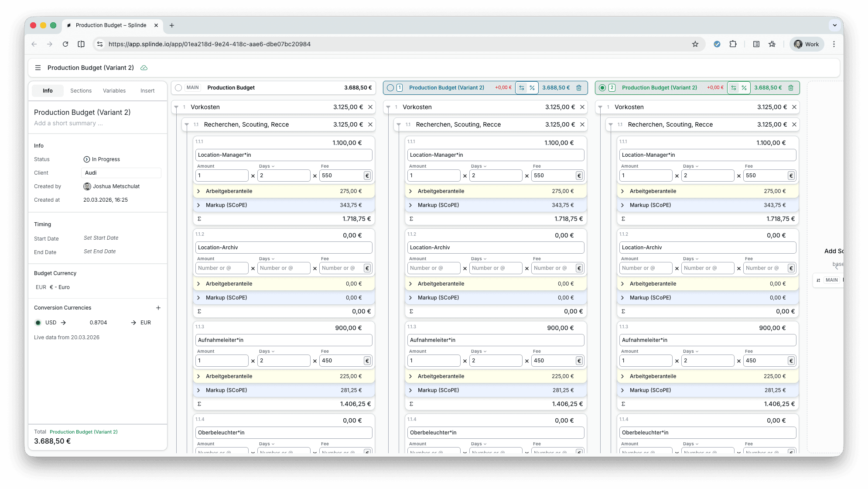Viewport: 868px width, 489px height.
Task: Click swap arrows icon in Variant 1 header
Action: 522,88
